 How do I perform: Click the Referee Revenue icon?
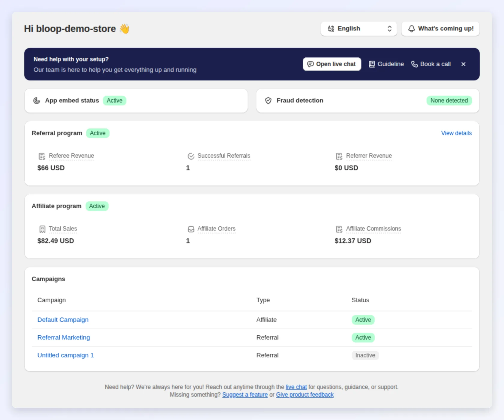42,156
